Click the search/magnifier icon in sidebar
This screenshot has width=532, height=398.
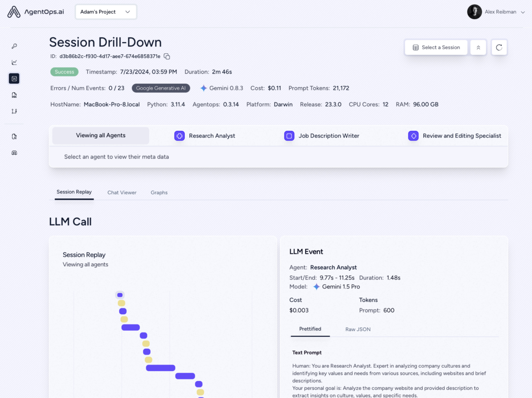tap(14, 136)
